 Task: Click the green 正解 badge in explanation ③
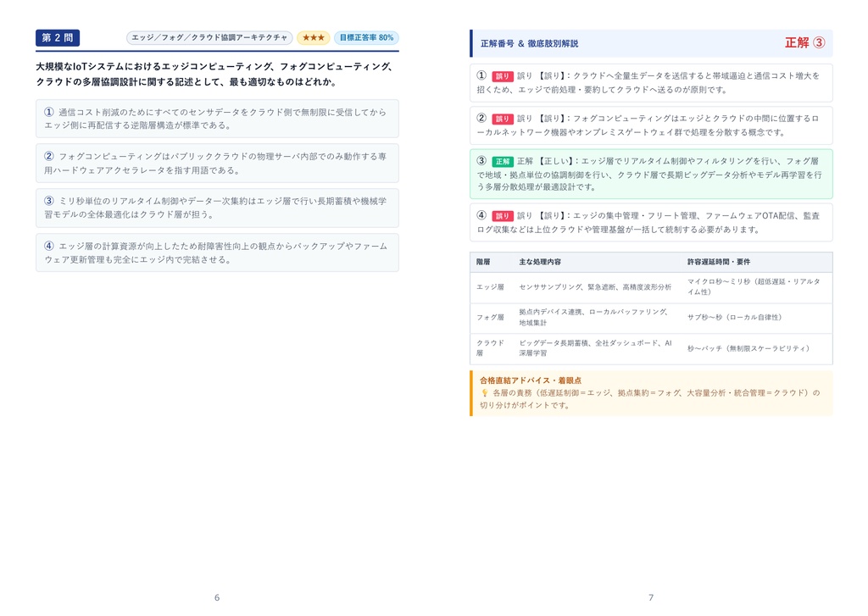pos(502,162)
